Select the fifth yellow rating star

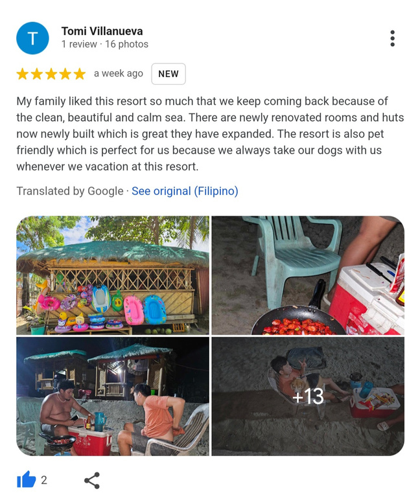(x=80, y=74)
